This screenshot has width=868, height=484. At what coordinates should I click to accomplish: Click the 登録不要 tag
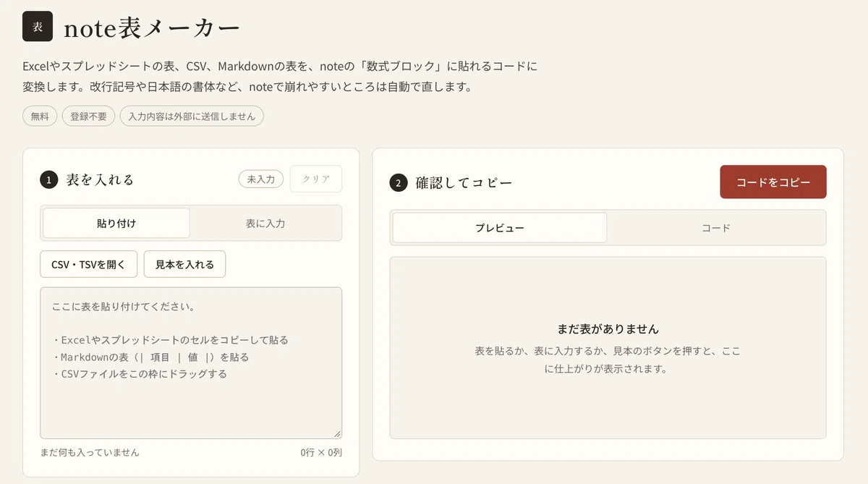[x=88, y=116]
